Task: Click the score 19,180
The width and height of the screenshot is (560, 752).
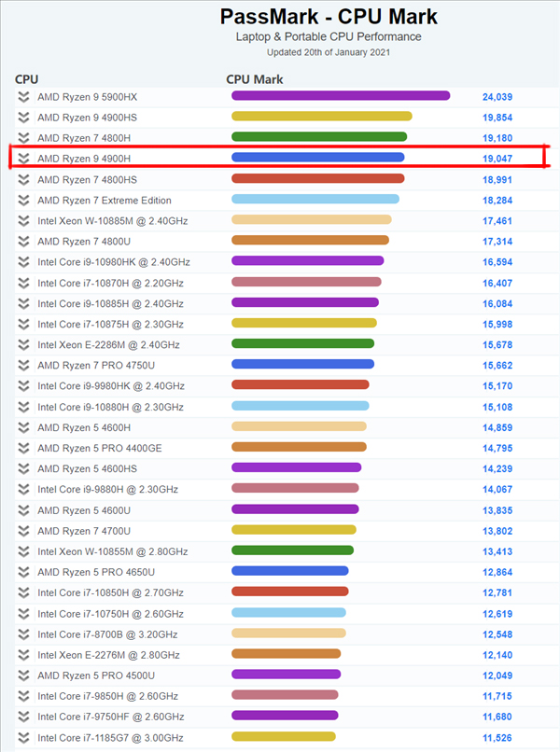Action: pyautogui.click(x=497, y=138)
